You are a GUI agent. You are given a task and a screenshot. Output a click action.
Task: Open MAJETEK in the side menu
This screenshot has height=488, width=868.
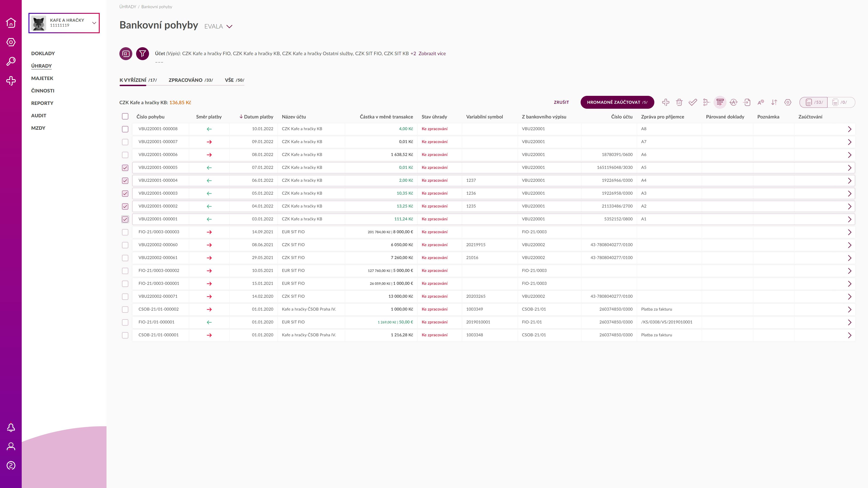click(x=42, y=78)
